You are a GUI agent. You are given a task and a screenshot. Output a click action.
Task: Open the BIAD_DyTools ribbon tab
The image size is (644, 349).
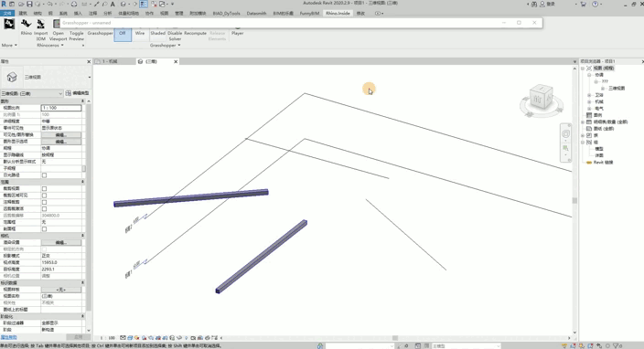pos(226,13)
